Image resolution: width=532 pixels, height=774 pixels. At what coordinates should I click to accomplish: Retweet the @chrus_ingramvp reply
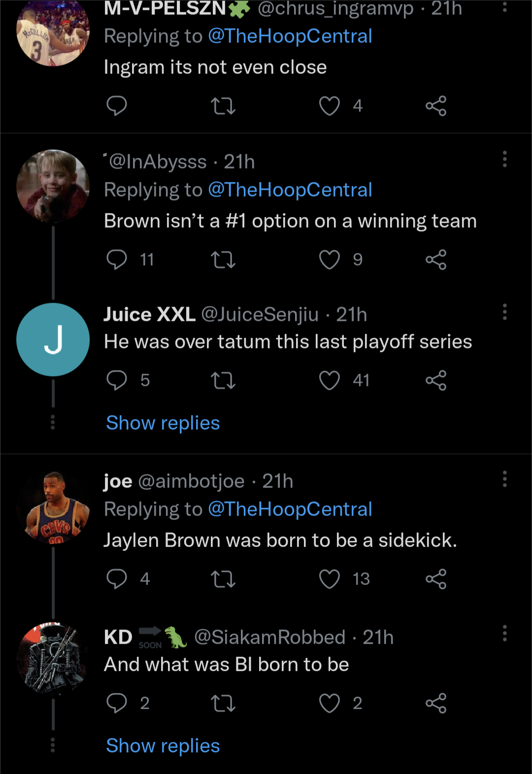tap(223, 106)
